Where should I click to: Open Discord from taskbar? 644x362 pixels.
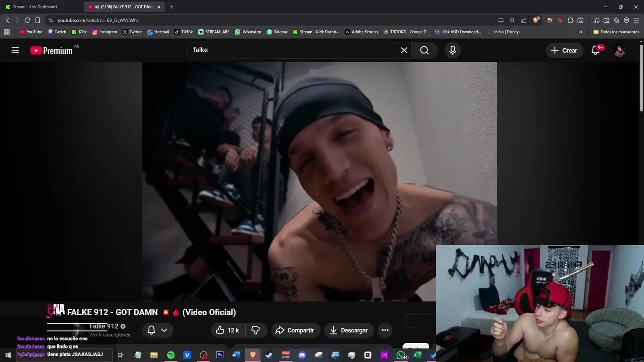[302, 355]
